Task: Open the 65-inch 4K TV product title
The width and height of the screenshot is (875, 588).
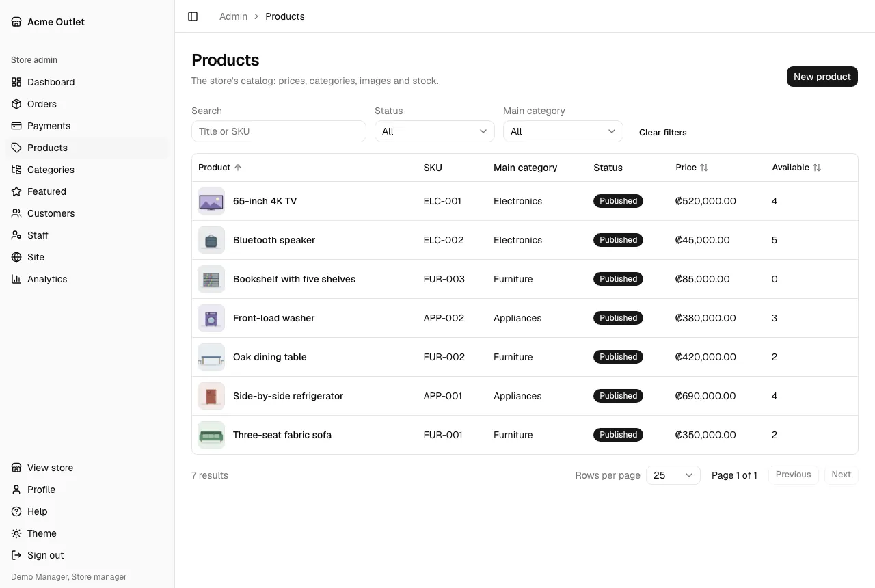Action: click(x=265, y=201)
